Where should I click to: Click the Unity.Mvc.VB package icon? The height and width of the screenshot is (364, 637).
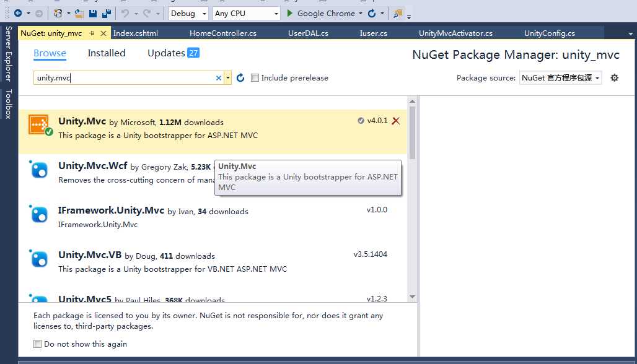(x=38, y=259)
